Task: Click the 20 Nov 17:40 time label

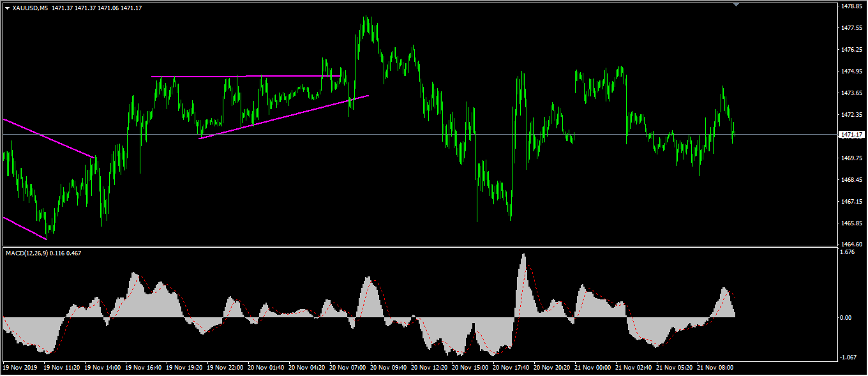Action: click(x=511, y=368)
